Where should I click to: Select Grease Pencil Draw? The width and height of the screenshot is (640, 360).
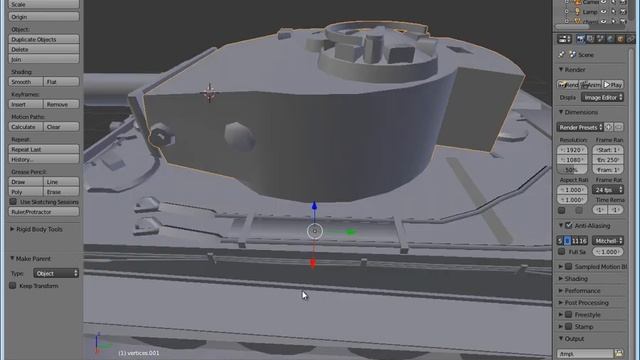(x=26, y=182)
